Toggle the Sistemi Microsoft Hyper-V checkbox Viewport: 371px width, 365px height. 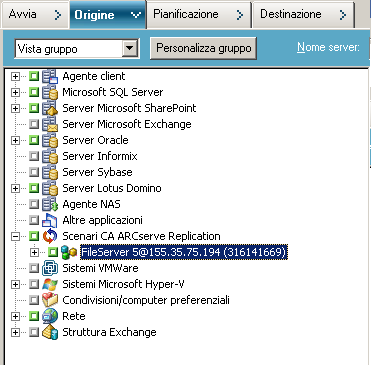click(34, 284)
